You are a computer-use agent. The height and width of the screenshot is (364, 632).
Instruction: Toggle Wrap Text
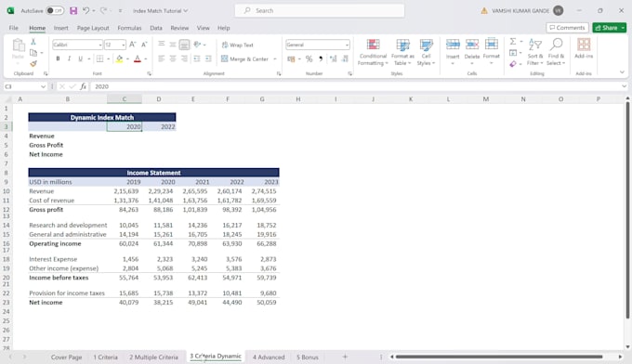point(237,45)
